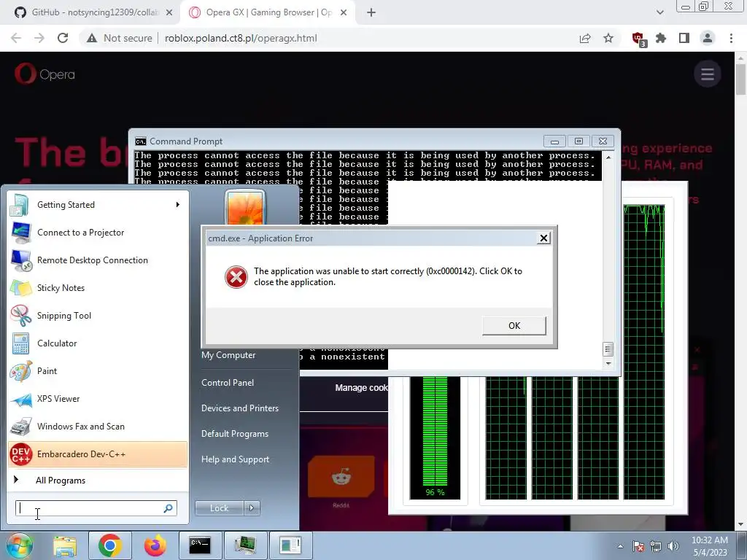Open the tab search dropdown arrow
Screen dimensions: 747x560
click(659, 12)
